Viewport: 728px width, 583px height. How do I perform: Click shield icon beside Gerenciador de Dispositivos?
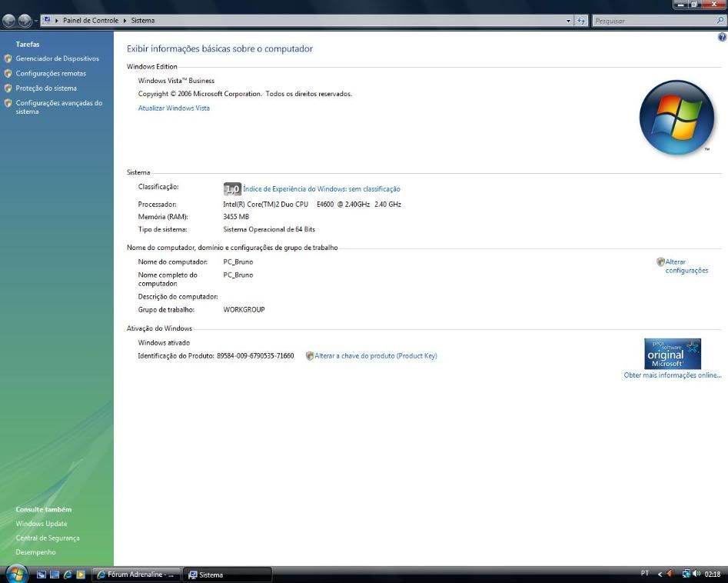[8, 58]
